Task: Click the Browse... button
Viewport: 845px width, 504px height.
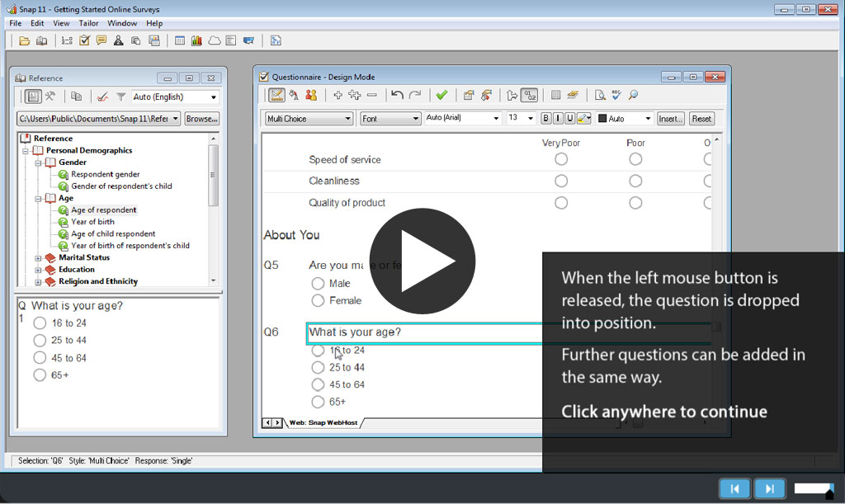Action: [x=201, y=119]
